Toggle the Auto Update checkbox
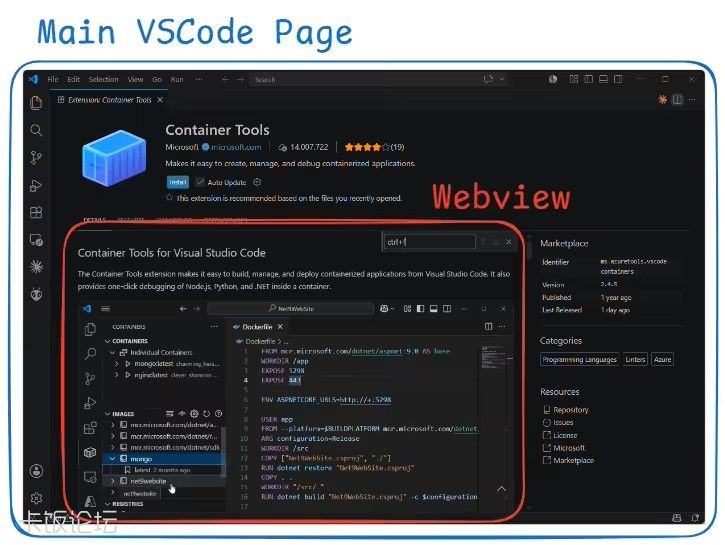The image size is (725, 545). 200,182
